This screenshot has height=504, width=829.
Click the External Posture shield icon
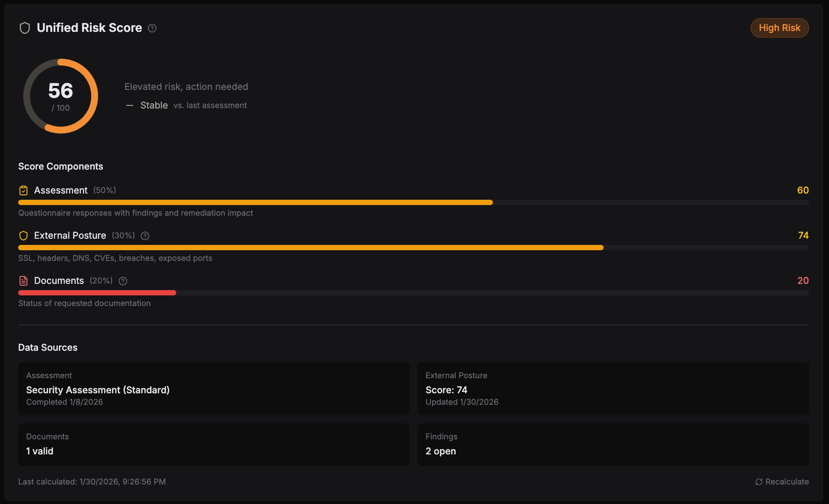23,236
